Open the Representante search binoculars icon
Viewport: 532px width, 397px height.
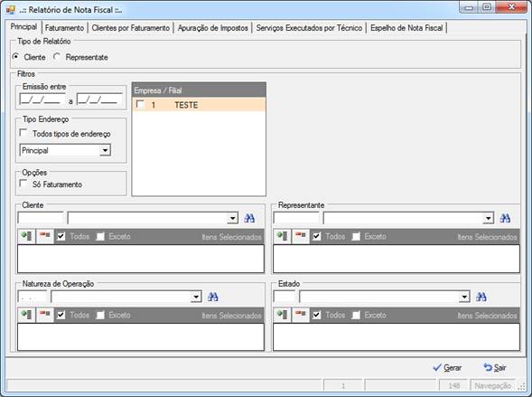(x=505, y=218)
